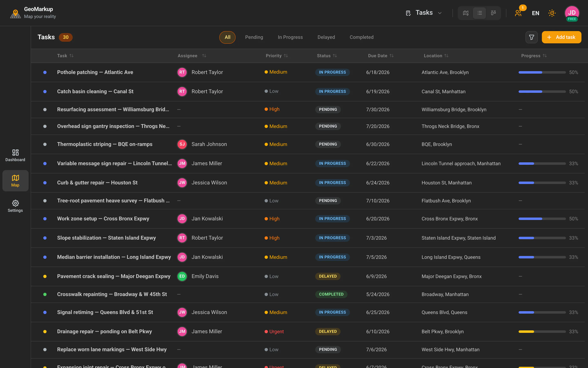Click COMPLETED badge on Crosswalk repainting
Viewport: 588px width, 368px height.
331,294
